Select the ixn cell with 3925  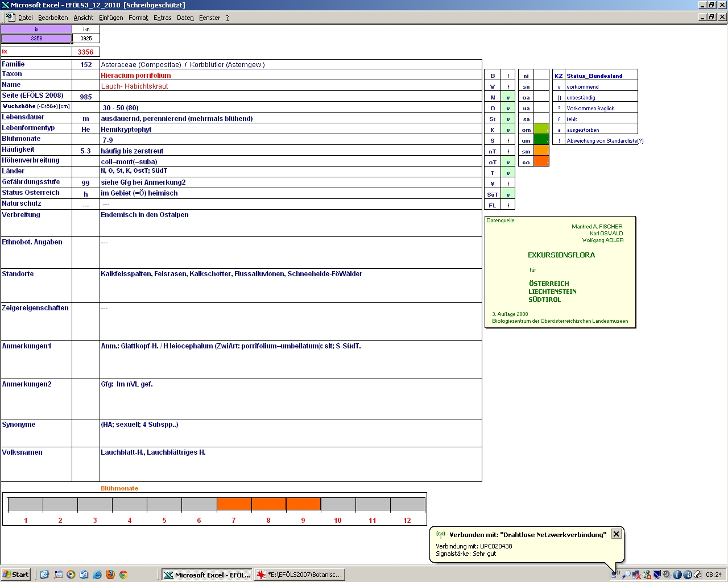coord(86,39)
